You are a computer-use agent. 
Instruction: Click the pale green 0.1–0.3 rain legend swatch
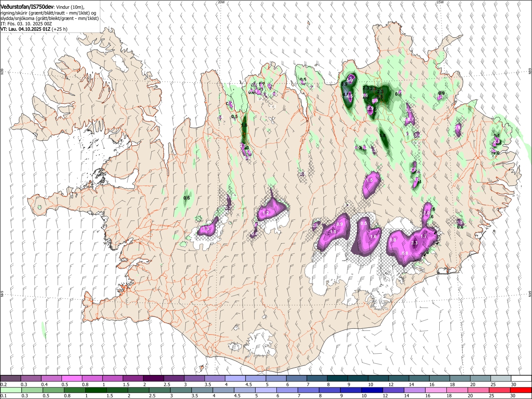tap(10, 390)
